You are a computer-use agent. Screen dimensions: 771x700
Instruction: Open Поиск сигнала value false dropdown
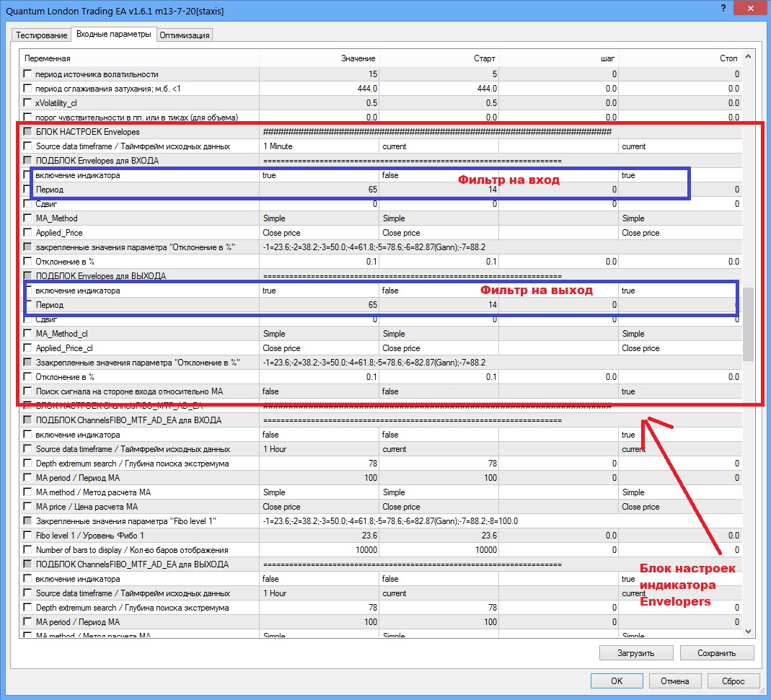(x=319, y=391)
